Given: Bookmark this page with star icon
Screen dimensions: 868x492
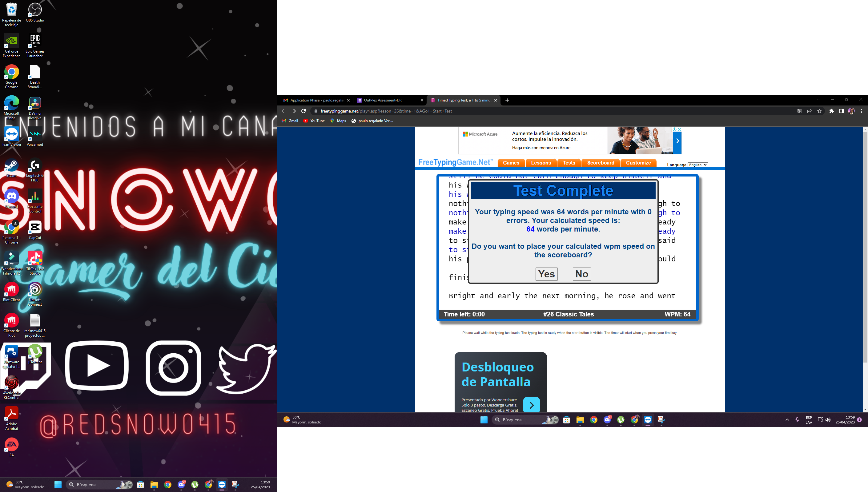Looking at the screenshot, I should click(x=819, y=111).
